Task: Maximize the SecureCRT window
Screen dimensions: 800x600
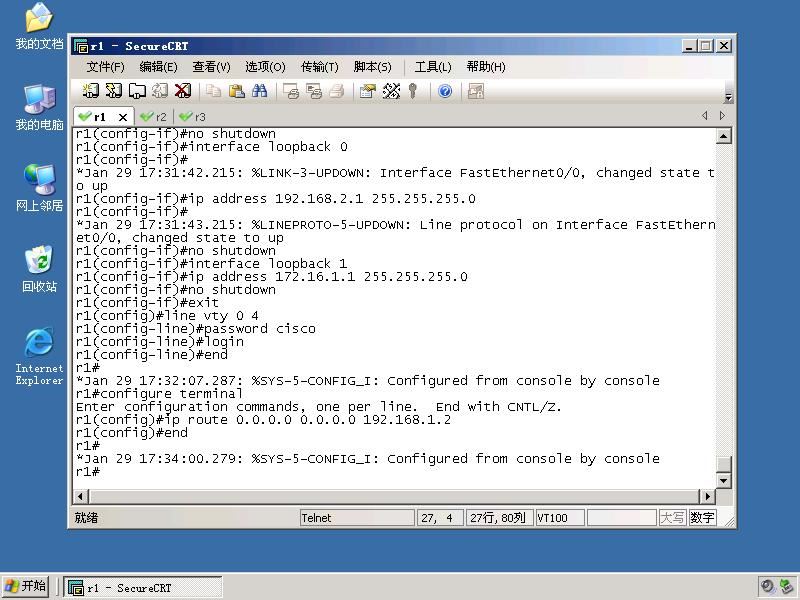Action: (706, 46)
